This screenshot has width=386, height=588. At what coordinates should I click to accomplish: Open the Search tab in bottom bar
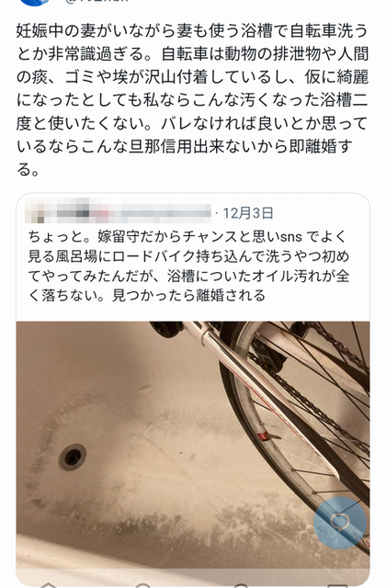(x=143, y=585)
